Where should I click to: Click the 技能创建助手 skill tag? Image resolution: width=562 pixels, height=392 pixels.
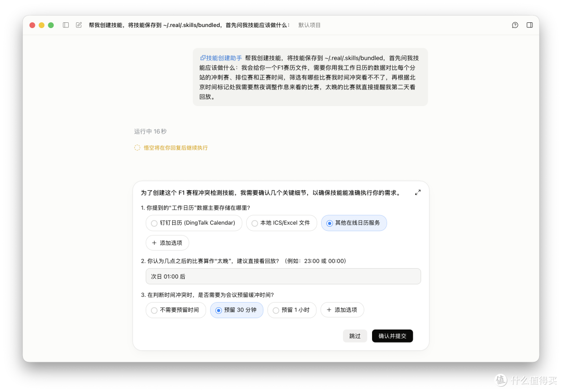(221, 58)
